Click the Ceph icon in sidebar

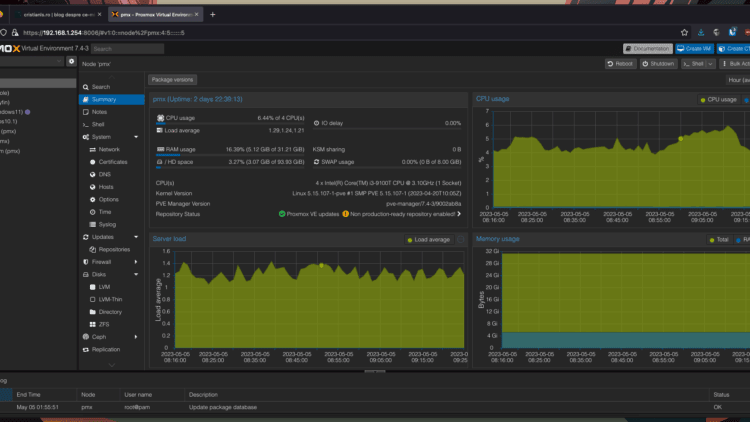click(x=86, y=337)
